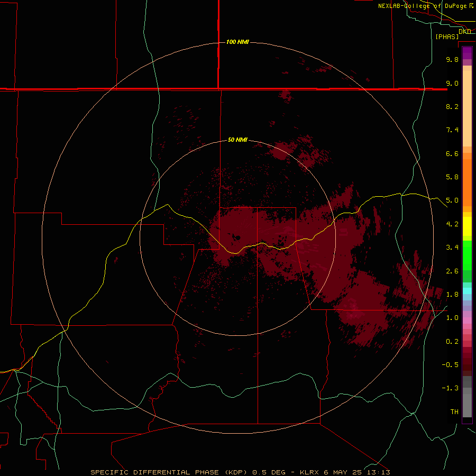Screen dimensions: 476x476
Task: Click the KLRX station identifier in caption
Action: (x=309, y=472)
